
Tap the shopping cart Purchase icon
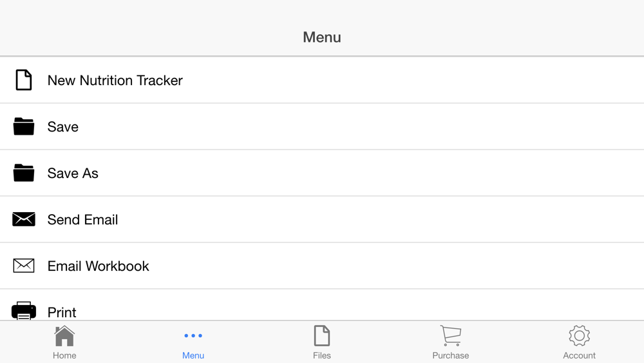451,336
